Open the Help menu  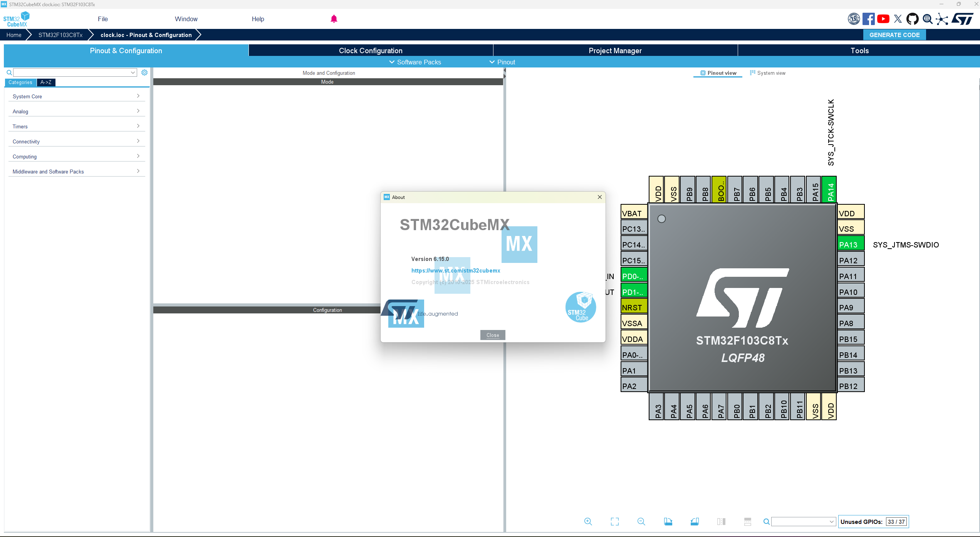[x=258, y=19]
